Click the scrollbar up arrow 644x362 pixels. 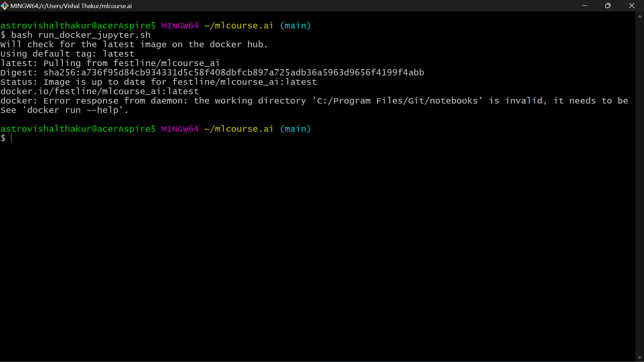[x=640, y=16]
